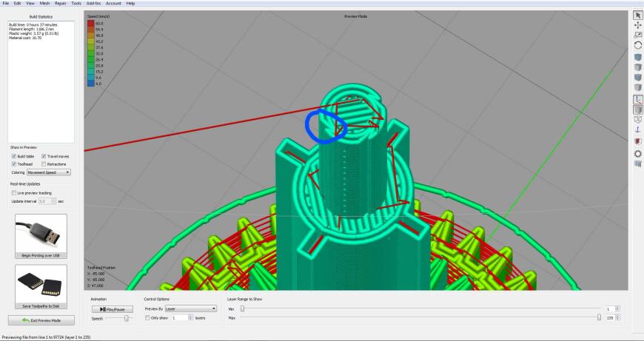Uncheck the Toolhead checkbox
The image size is (644, 341).
(x=14, y=164)
